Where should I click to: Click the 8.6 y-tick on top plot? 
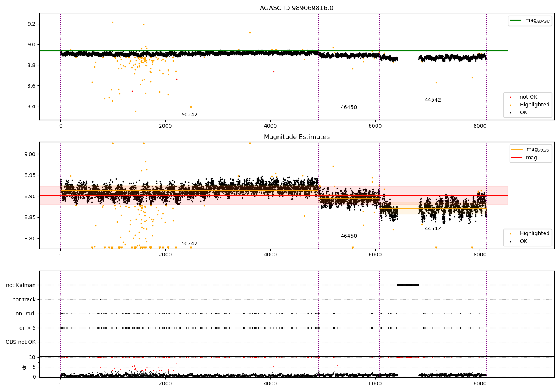32,86
